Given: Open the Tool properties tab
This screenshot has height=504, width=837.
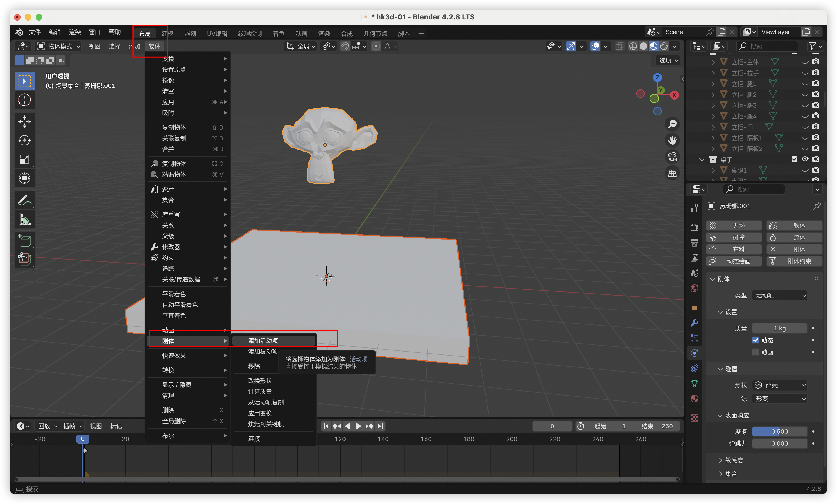Looking at the screenshot, I should (694, 208).
